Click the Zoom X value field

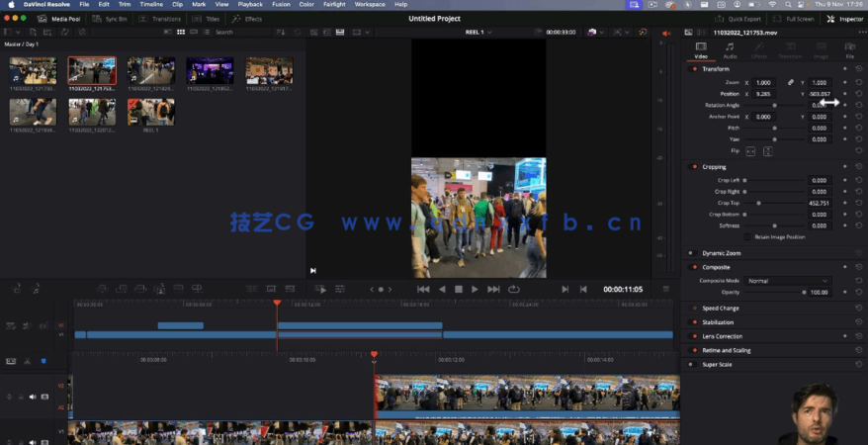pos(764,82)
